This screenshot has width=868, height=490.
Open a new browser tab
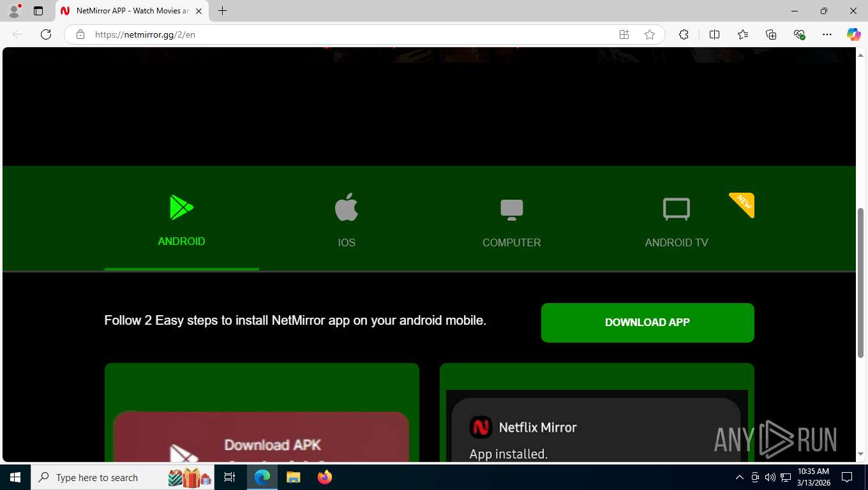222,11
